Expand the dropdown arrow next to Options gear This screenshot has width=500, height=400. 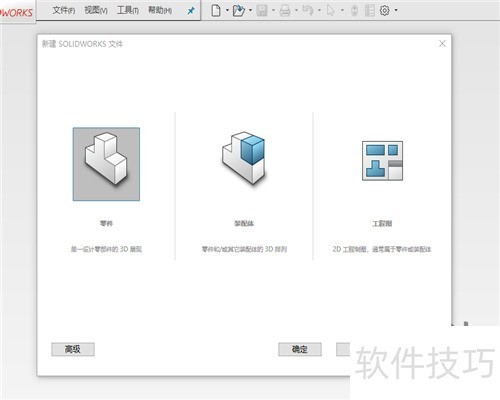pos(396,10)
